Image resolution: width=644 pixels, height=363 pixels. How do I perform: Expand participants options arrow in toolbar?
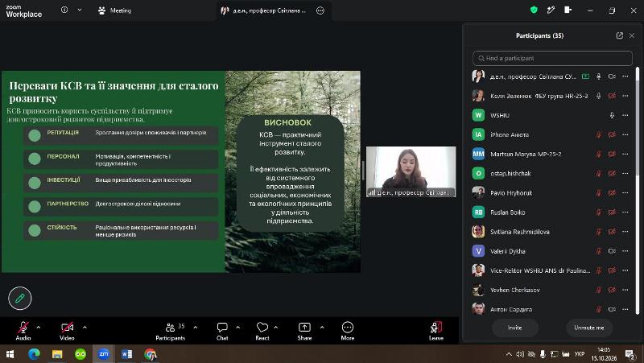pyautogui.click(x=195, y=328)
